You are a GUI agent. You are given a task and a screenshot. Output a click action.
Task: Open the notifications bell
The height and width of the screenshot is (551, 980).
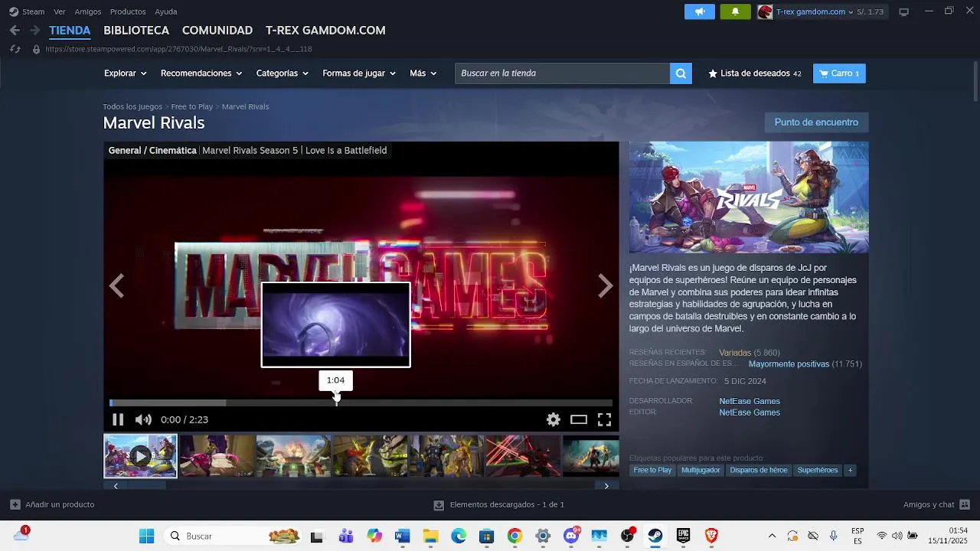click(736, 11)
